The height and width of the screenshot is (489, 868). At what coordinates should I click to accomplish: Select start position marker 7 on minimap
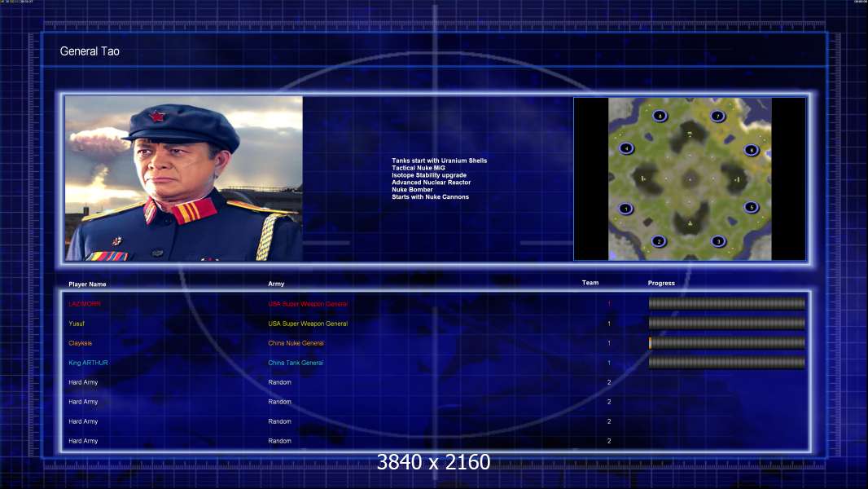coord(718,117)
